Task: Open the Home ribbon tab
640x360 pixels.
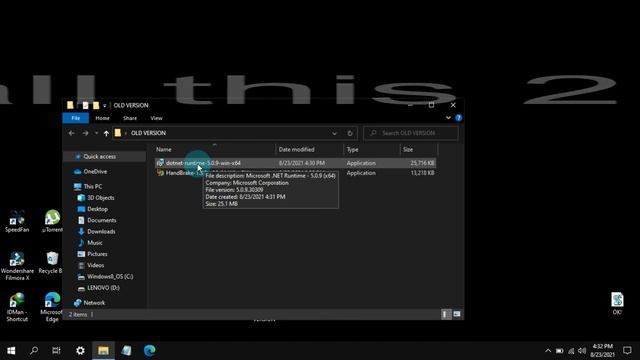Action: tap(102, 118)
